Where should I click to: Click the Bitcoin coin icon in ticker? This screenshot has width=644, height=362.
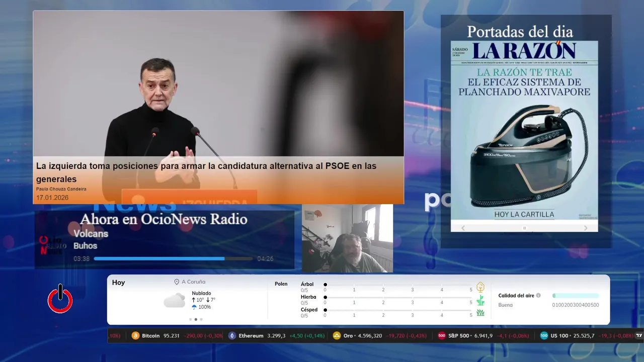coord(135,336)
